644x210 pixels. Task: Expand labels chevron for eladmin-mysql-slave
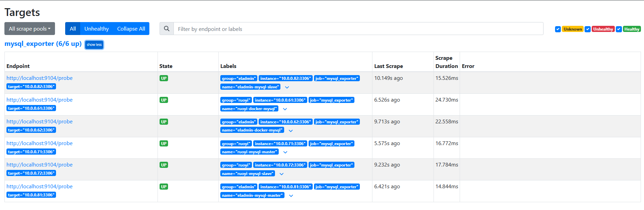pyautogui.click(x=287, y=87)
